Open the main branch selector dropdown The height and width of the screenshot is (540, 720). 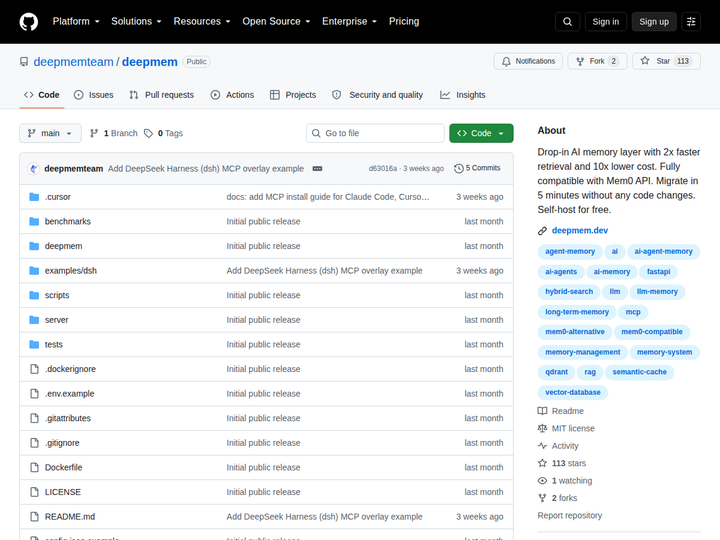51,133
